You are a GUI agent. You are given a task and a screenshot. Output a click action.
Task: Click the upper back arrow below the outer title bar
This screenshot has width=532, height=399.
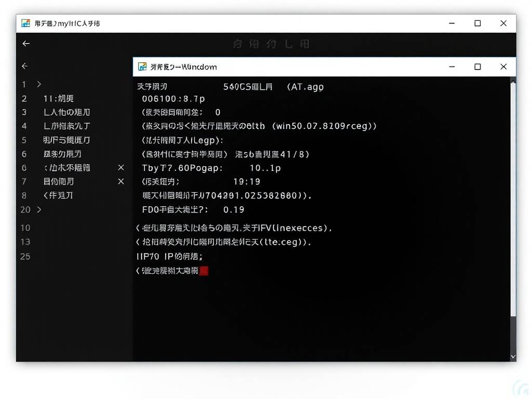tap(26, 44)
